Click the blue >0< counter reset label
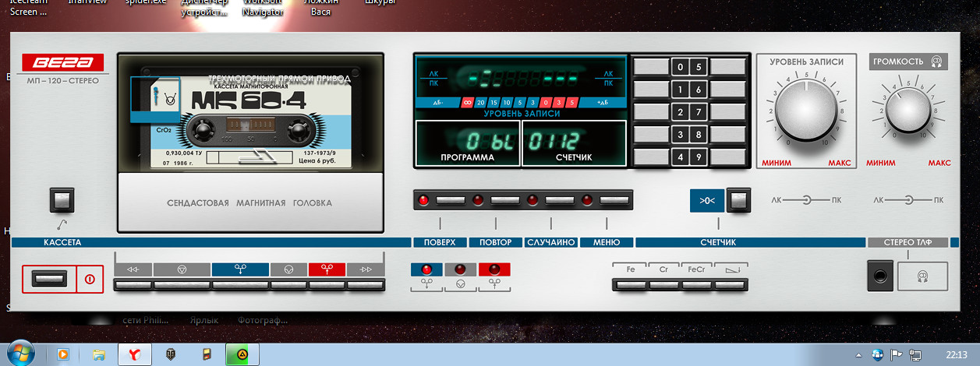980x366 pixels. (x=707, y=201)
